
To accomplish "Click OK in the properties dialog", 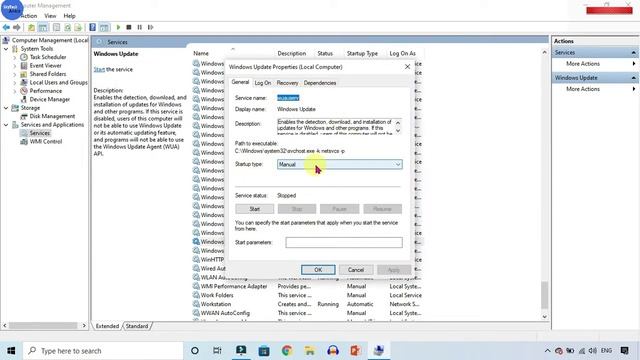I will point(318,270).
